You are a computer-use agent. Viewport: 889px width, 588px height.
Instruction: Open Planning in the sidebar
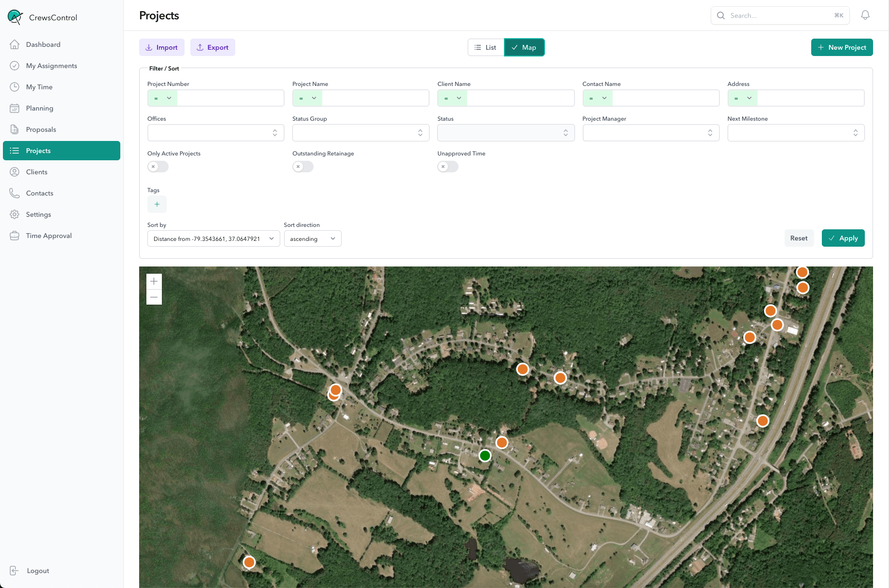tap(40, 108)
